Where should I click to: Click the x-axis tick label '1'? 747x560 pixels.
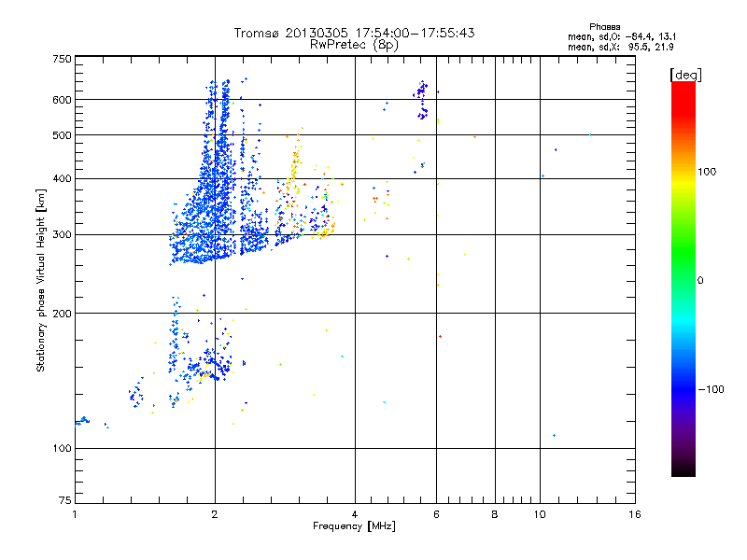[75, 514]
